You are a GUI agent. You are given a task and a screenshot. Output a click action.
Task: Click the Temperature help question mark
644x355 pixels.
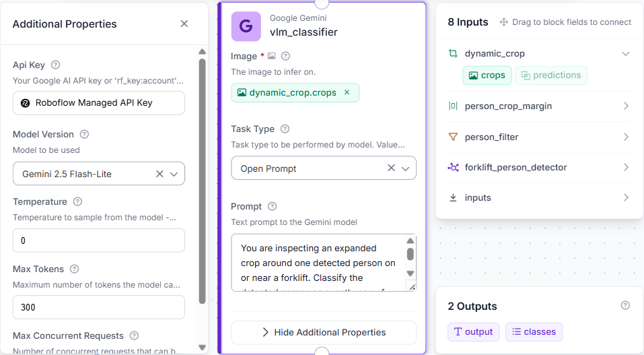click(x=77, y=201)
